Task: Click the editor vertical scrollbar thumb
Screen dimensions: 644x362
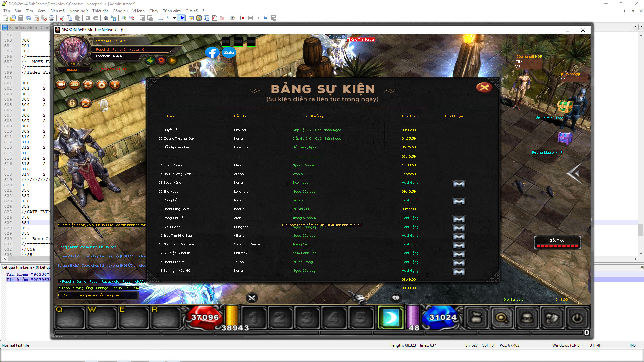Action: coord(641,230)
